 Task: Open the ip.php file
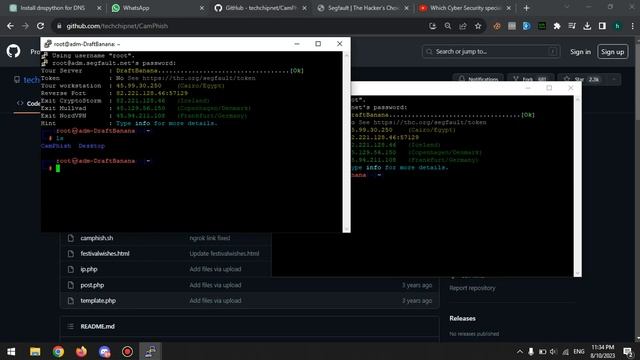pyautogui.click(x=89, y=269)
